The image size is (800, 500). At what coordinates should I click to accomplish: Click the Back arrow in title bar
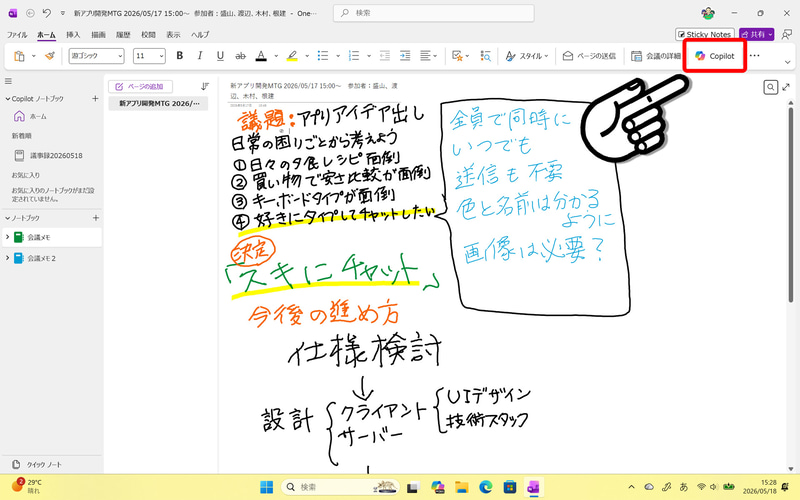(x=30, y=13)
